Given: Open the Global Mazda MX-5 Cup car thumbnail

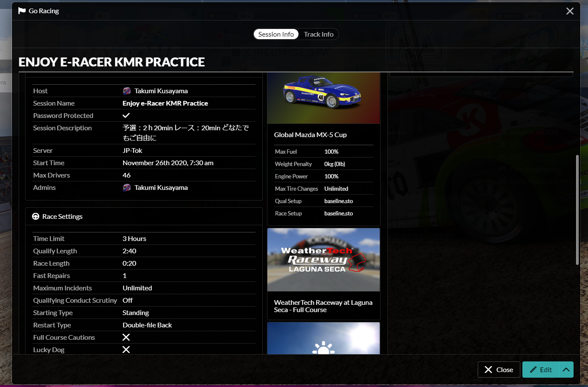Looking at the screenshot, I should point(324,98).
